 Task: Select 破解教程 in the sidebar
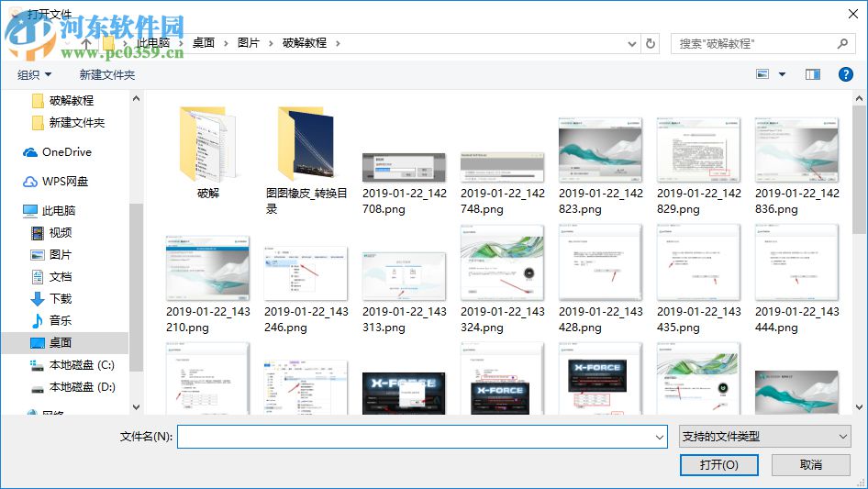point(72,100)
